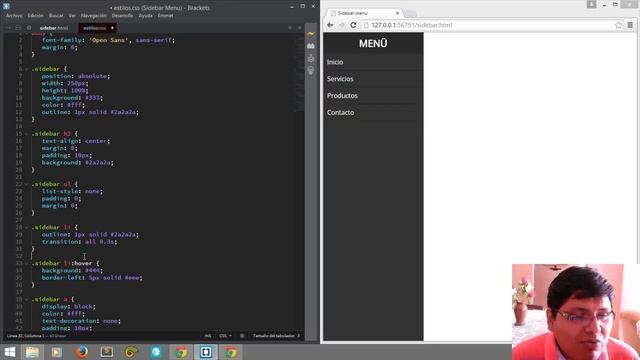
Task: Collapse the .sidebar a rule fold arrow
Action: click(27, 299)
